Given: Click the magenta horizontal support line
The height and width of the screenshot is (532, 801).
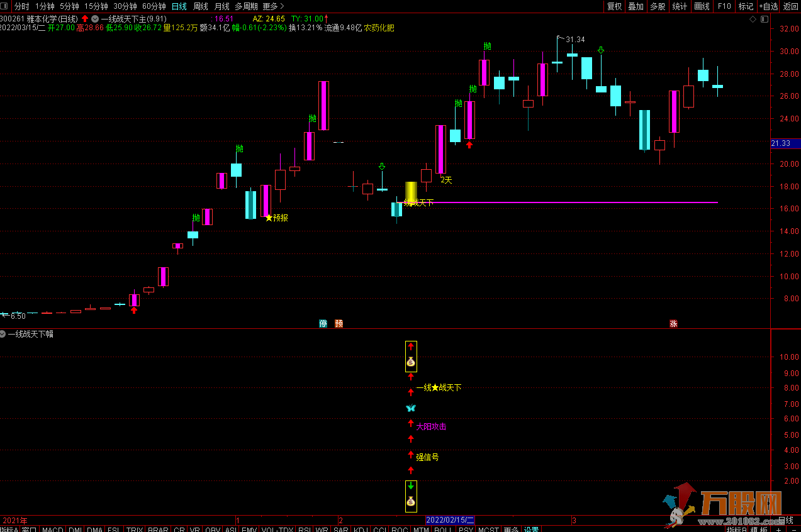Looking at the screenshot, I should pos(566,202).
